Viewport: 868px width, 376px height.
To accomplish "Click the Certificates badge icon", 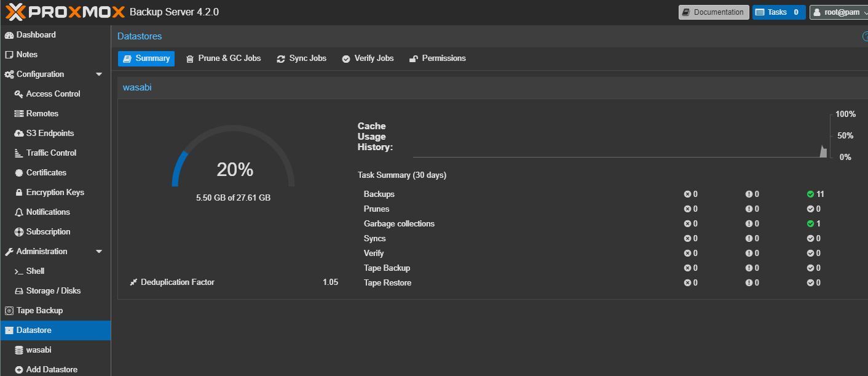I will pyautogui.click(x=19, y=173).
